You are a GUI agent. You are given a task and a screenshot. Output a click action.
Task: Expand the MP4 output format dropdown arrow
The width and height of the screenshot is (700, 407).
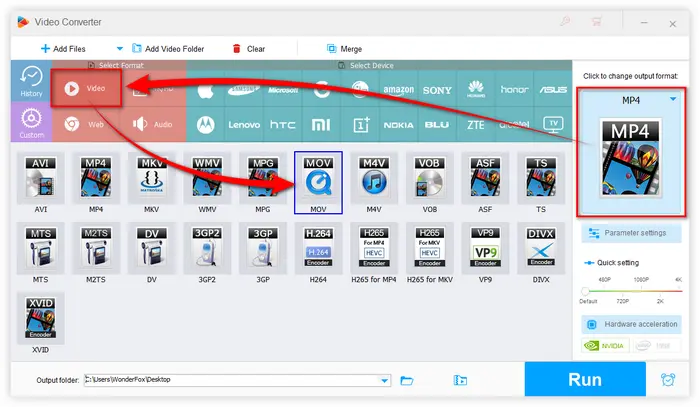pos(673,100)
